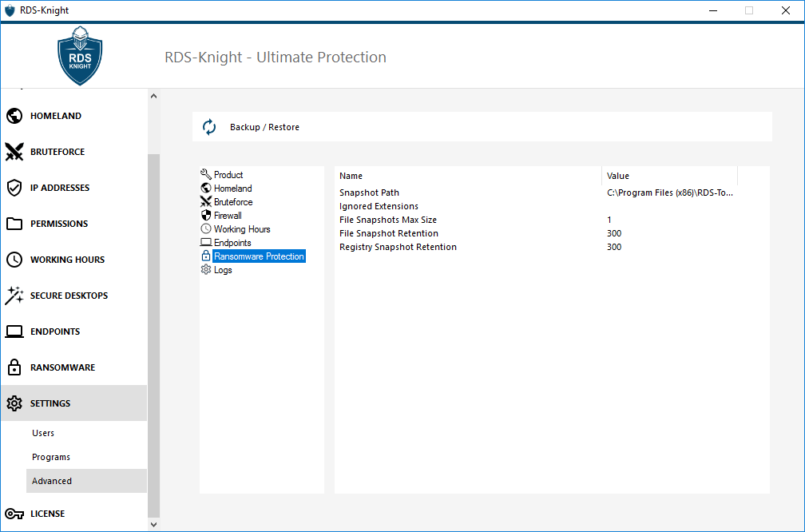Viewport: 805px width, 532px height.
Task: Select the Ignored Extensions setting row
Action: coord(536,206)
